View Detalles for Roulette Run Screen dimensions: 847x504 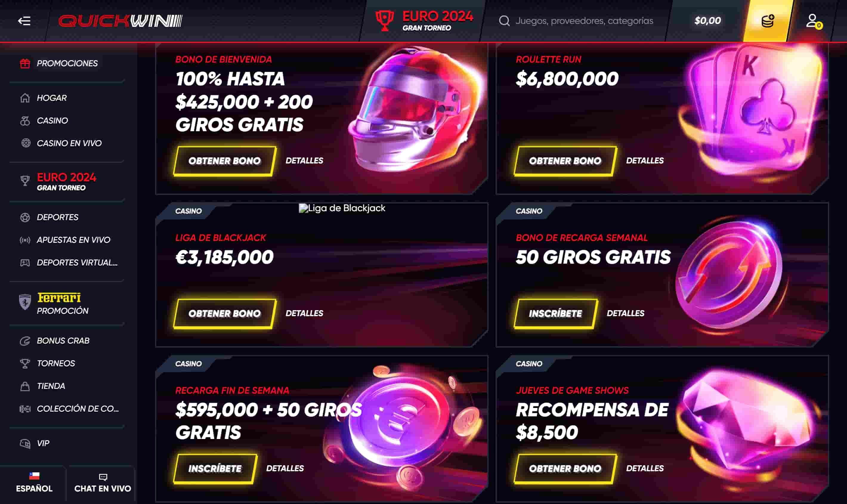tap(644, 161)
